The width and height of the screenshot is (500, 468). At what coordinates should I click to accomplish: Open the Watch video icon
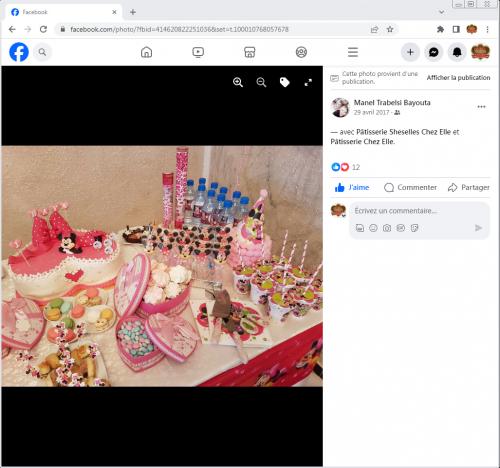point(198,52)
